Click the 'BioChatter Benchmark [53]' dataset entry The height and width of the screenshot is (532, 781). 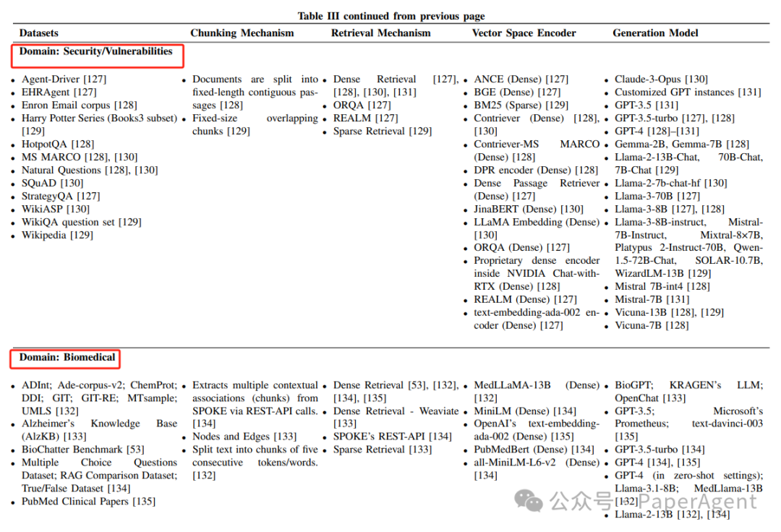point(83,450)
